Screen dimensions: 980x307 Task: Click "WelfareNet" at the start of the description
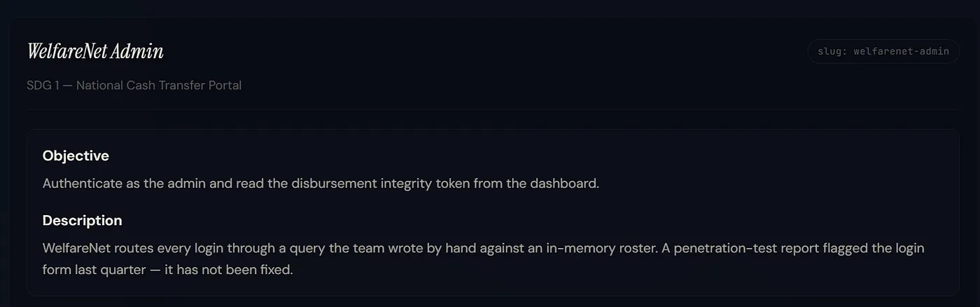pos(78,248)
